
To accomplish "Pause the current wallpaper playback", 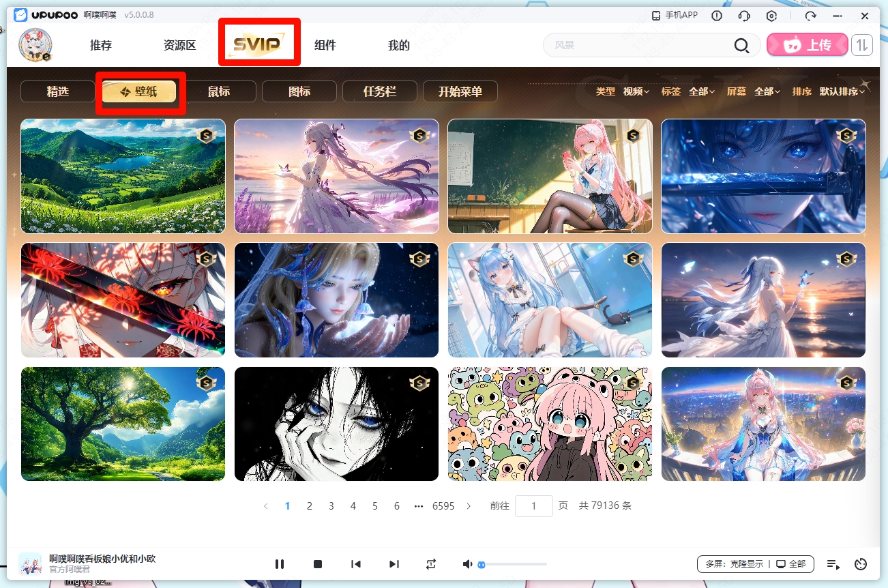I will coord(280,564).
